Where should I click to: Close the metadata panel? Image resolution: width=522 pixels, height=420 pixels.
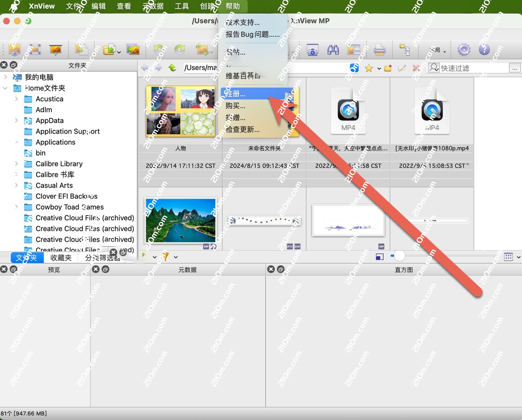pyautogui.click(x=96, y=269)
